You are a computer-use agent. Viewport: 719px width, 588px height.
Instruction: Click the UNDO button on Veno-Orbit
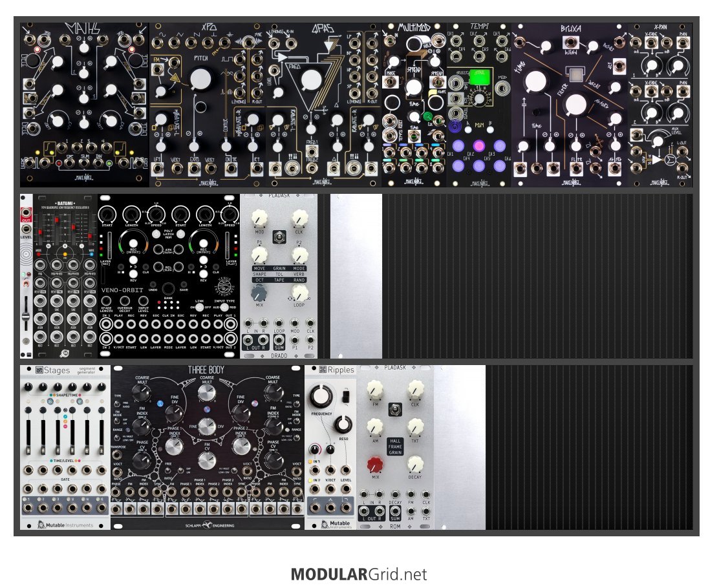[153, 285]
